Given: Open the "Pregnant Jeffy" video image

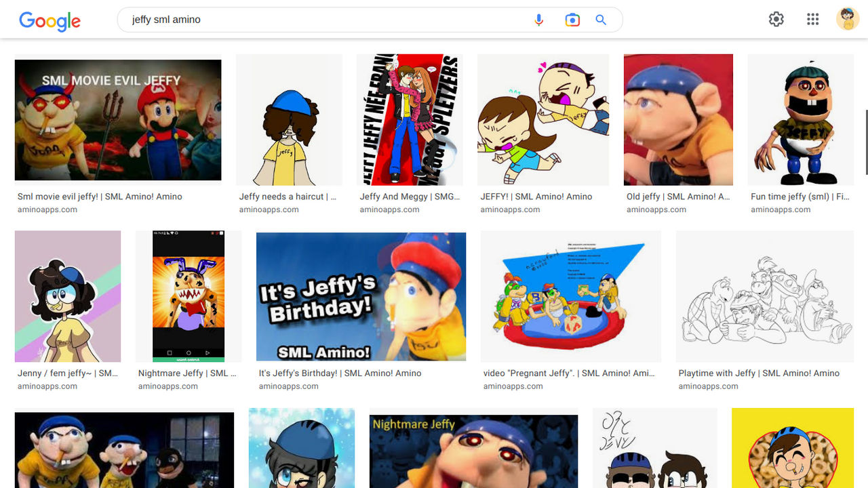Looking at the screenshot, I should pyautogui.click(x=571, y=296).
